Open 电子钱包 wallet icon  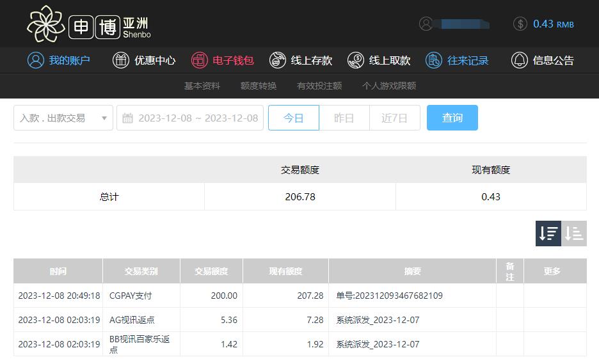(200, 60)
